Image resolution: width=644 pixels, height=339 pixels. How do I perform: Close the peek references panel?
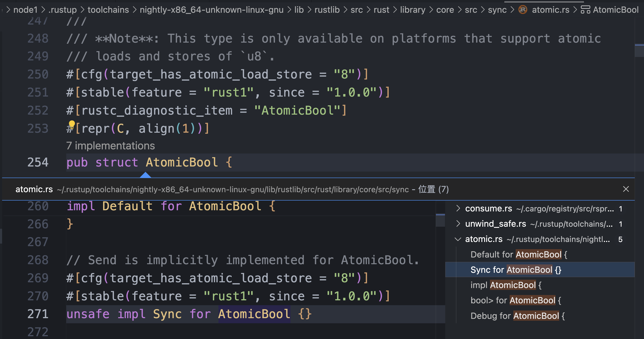626,189
